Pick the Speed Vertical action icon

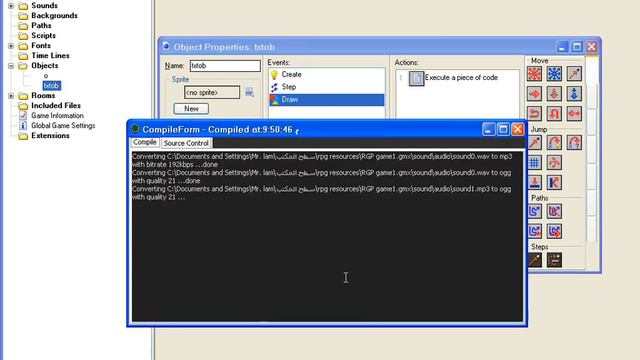click(554, 94)
